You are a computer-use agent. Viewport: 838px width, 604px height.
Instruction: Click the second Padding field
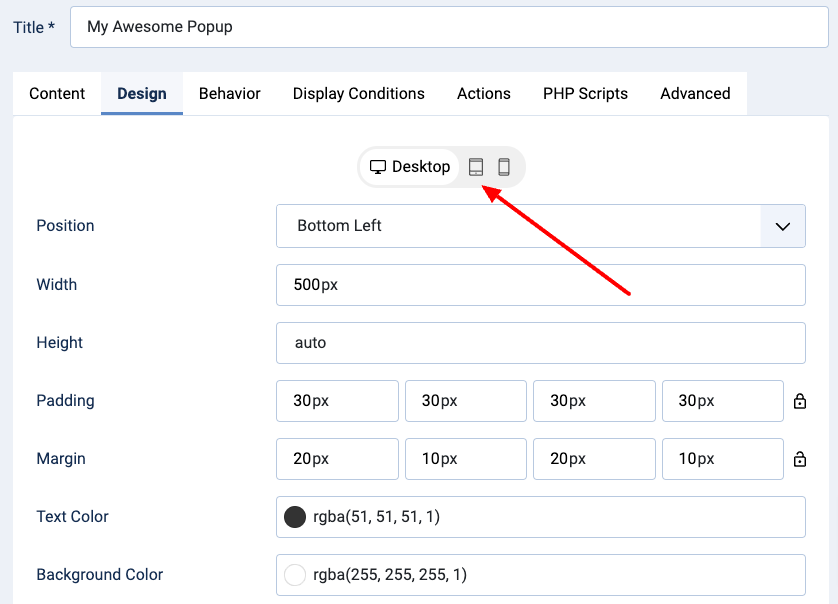pyautogui.click(x=465, y=401)
